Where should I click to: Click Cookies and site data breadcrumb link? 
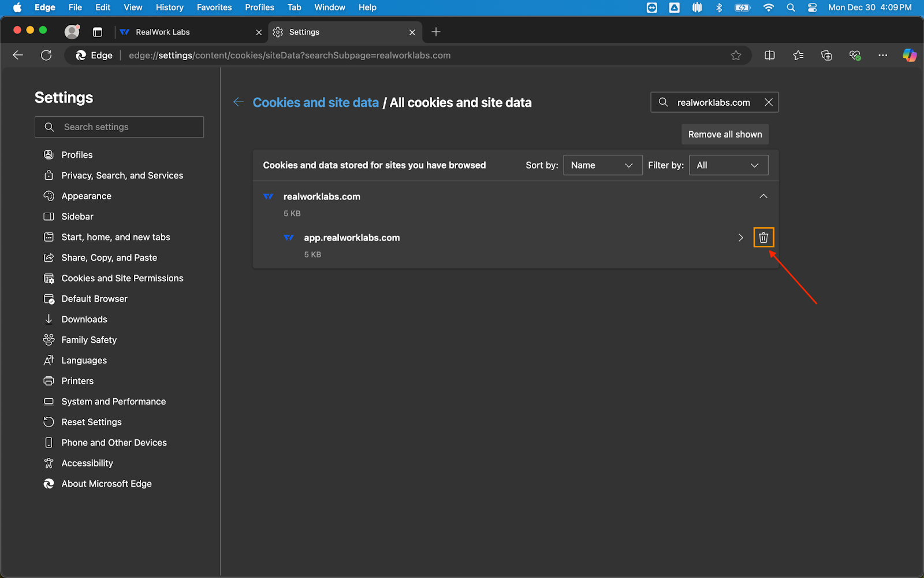(x=315, y=102)
